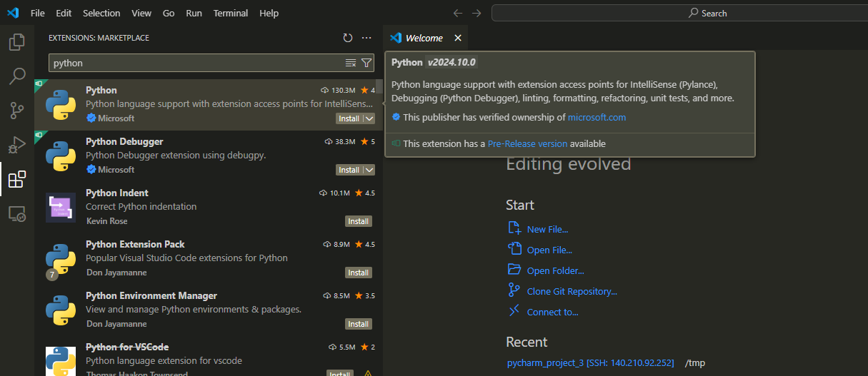
Task: Open Source Control view in activity bar
Action: tap(16, 110)
